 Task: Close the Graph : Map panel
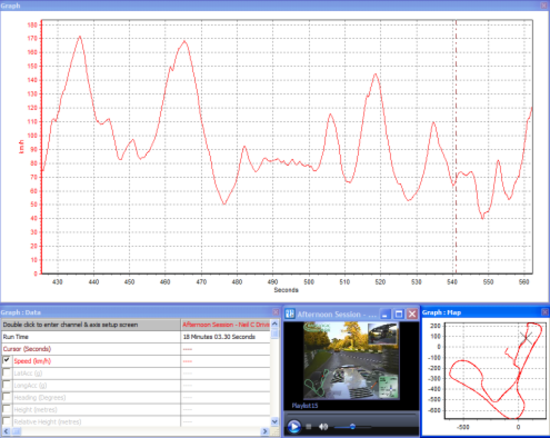tap(545, 312)
